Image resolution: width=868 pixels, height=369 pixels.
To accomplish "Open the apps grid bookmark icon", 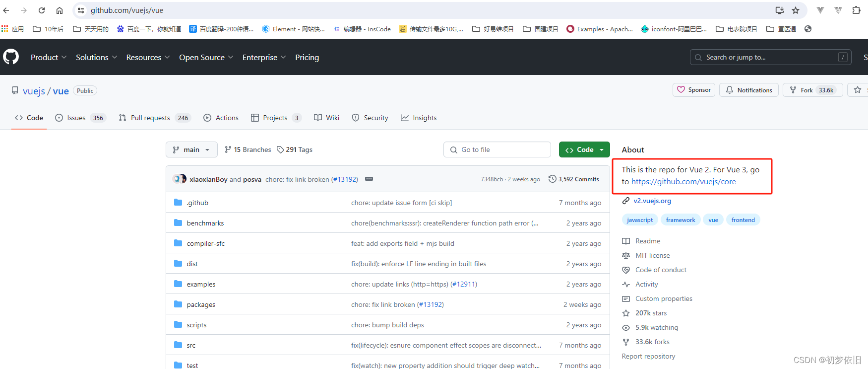I will tap(5, 29).
